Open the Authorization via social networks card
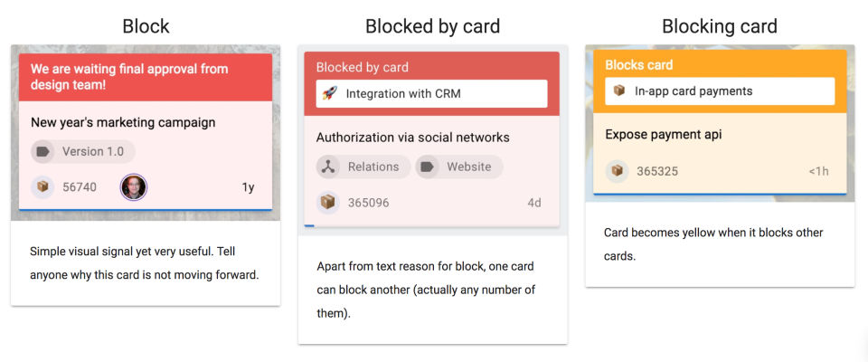Image resolution: width=868 pixels, height=362 pixels. [412, 138]
